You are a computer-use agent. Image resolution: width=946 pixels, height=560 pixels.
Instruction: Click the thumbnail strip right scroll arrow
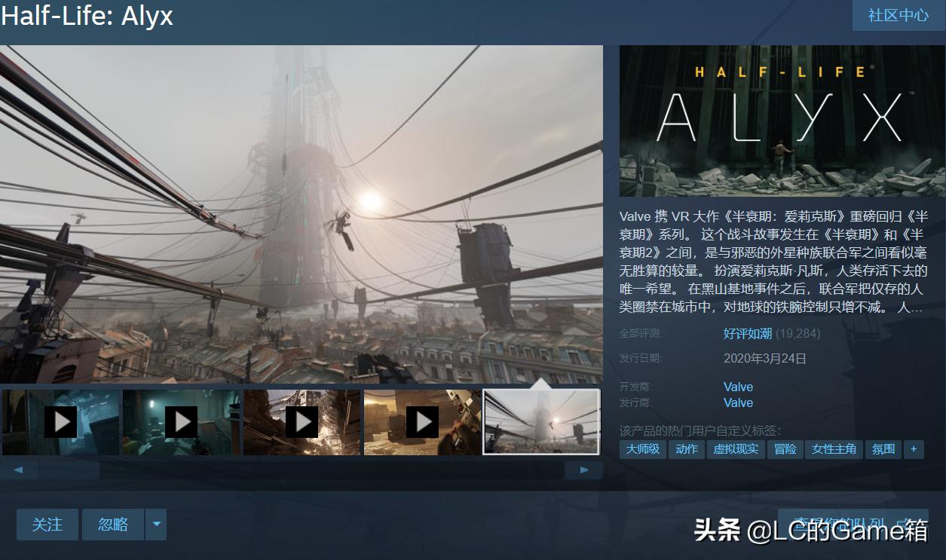coord(583,470)
